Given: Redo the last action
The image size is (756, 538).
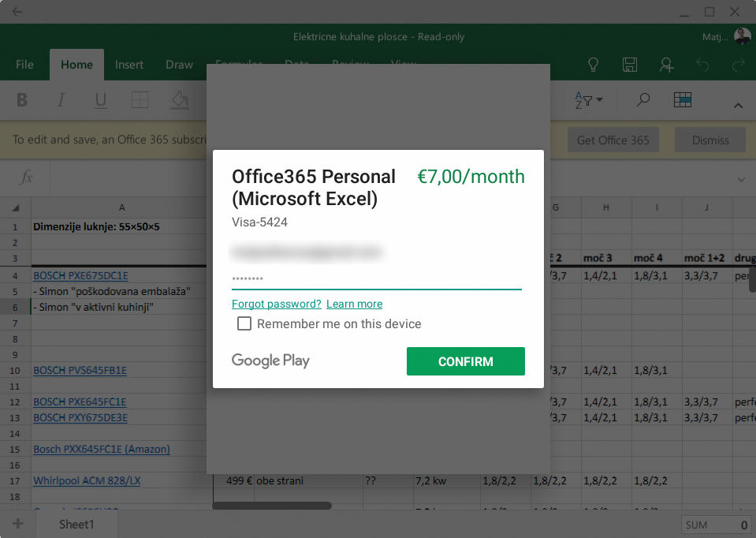Looking at the screenshot, I should 738,65.
